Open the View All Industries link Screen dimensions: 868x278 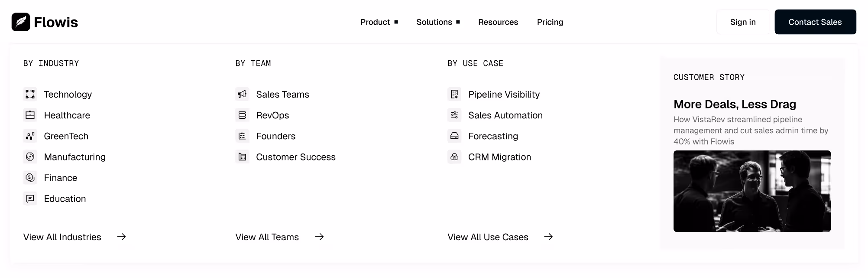(62, 237)
